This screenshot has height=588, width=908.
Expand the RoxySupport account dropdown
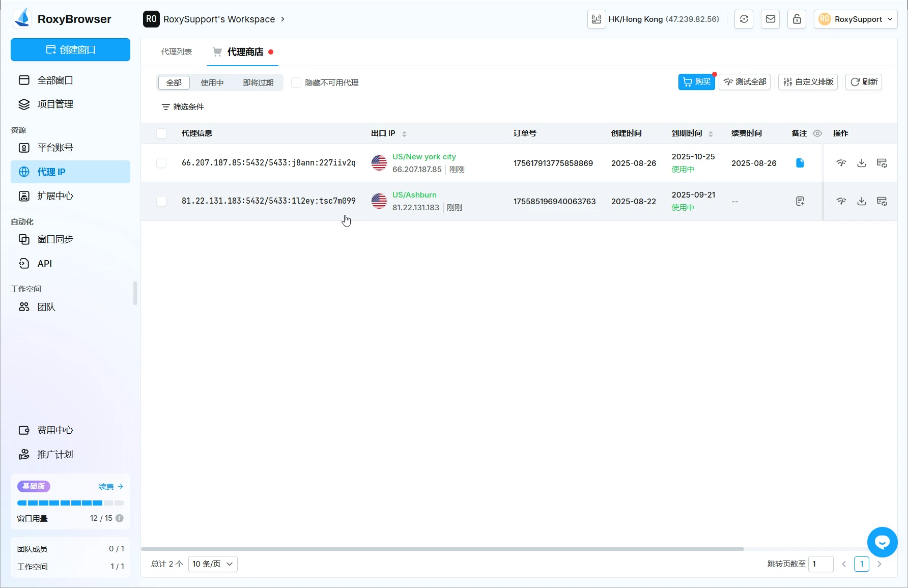(855, 19)
